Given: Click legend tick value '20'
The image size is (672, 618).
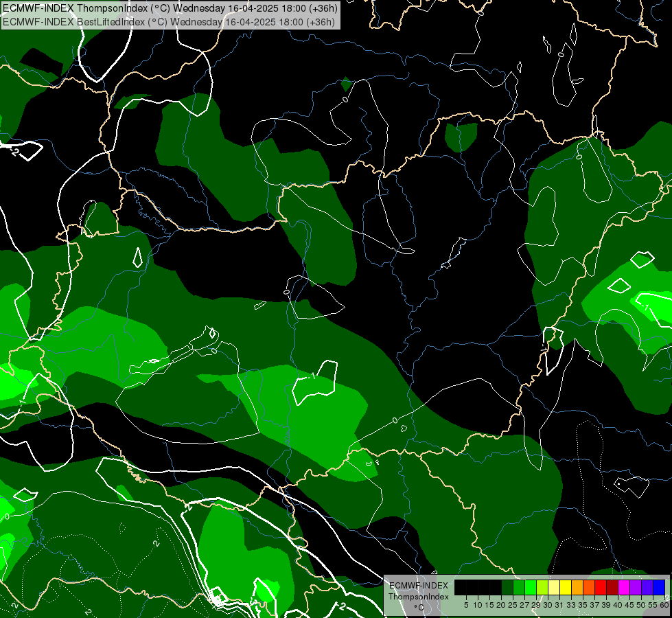Looking at the screenshot, I should coord(501,605).
